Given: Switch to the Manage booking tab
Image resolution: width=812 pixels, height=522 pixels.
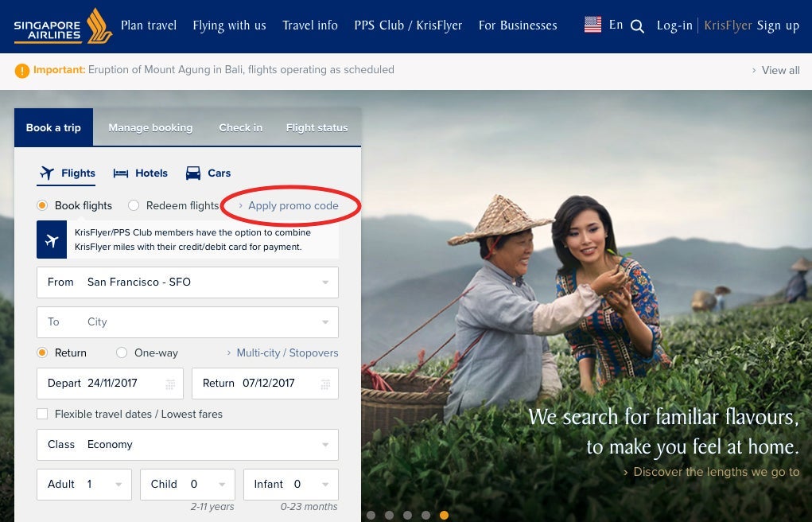Looking at the screenshot, I should click(150, 127).
